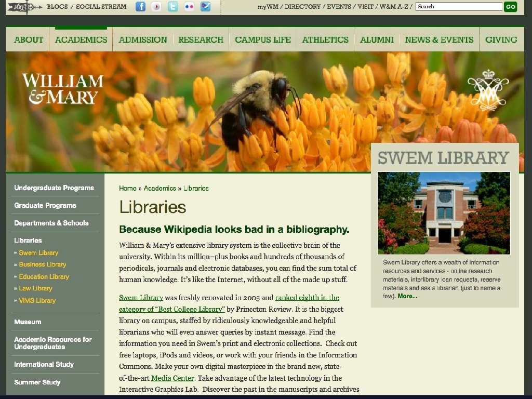532x399 pixels.
Task: Open Graduate Programs in the sidebar
Action: pos(45,205)
